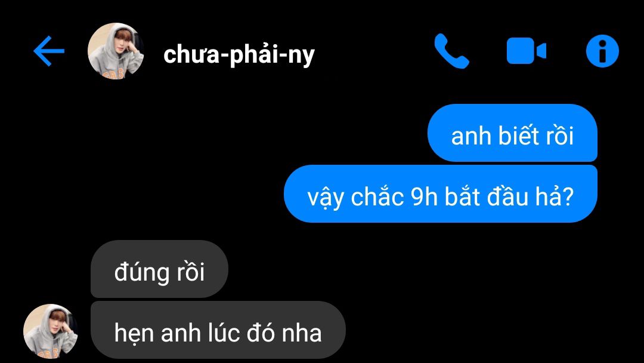Tap the last gray received bubble

pos(218,330)
